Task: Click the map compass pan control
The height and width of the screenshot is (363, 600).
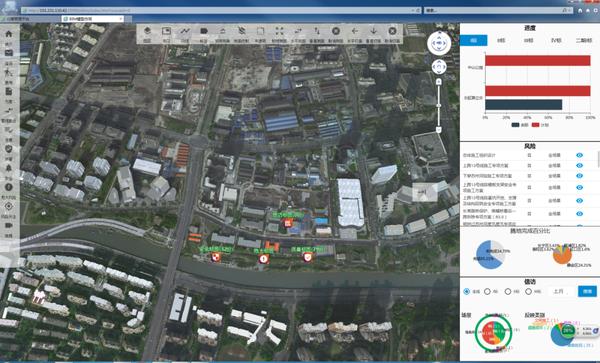Action: (439, 43)
